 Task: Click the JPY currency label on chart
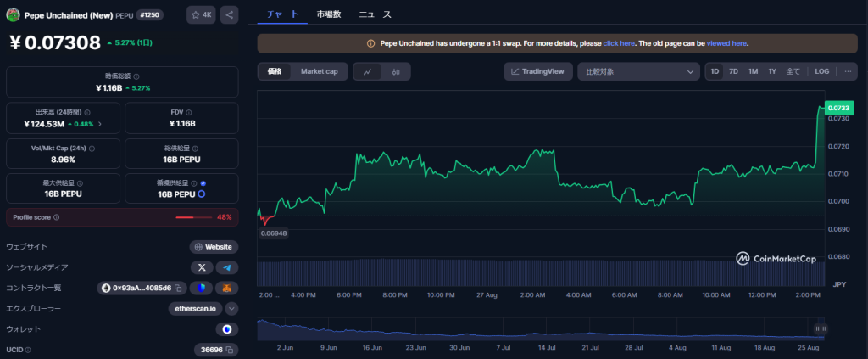click(x=840, y=284)
